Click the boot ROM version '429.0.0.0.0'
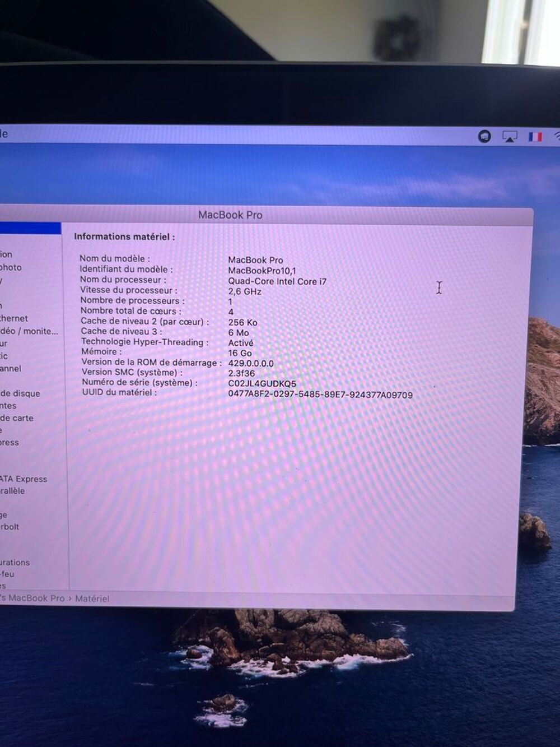The width and height of the screenshot is (560, 747). pos(251,363)
